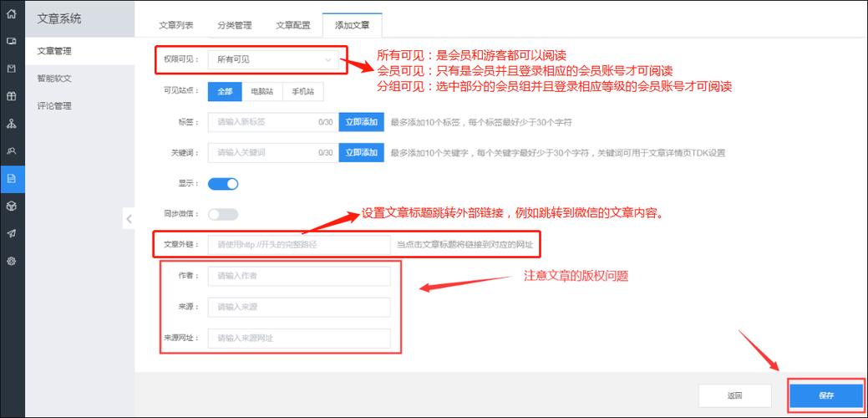Switch to the 分类管理 tab
Screen dimensions: 868x418
tap(234, 25)
